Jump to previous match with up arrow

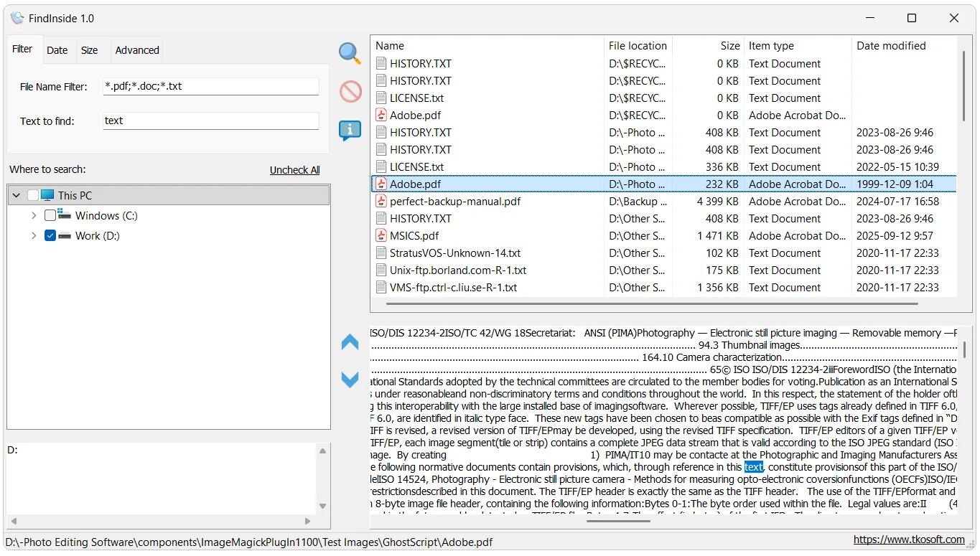pyautogui.click(x=350, y=342)
